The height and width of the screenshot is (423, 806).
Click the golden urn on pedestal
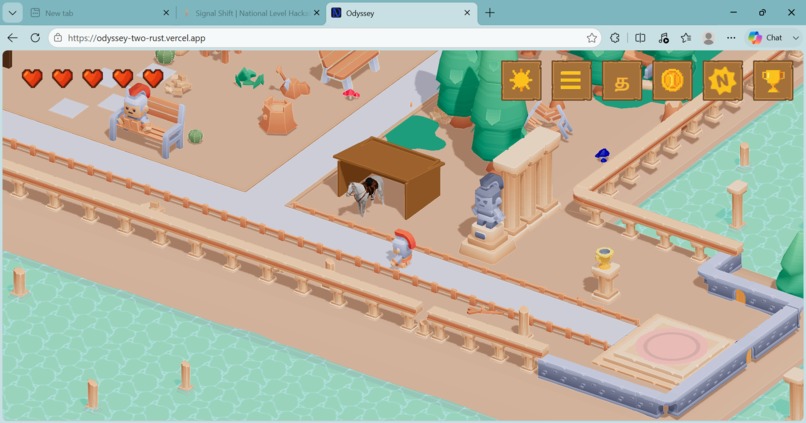tap(605, 258)
